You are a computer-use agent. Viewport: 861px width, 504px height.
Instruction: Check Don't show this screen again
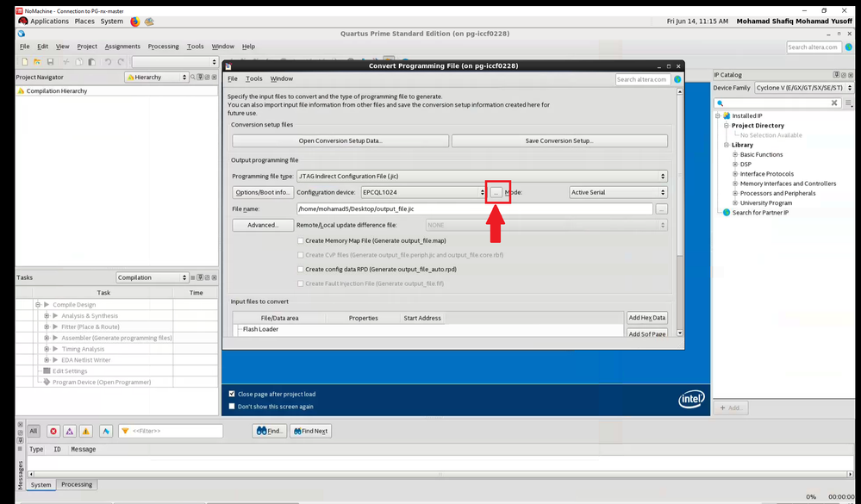232,407
